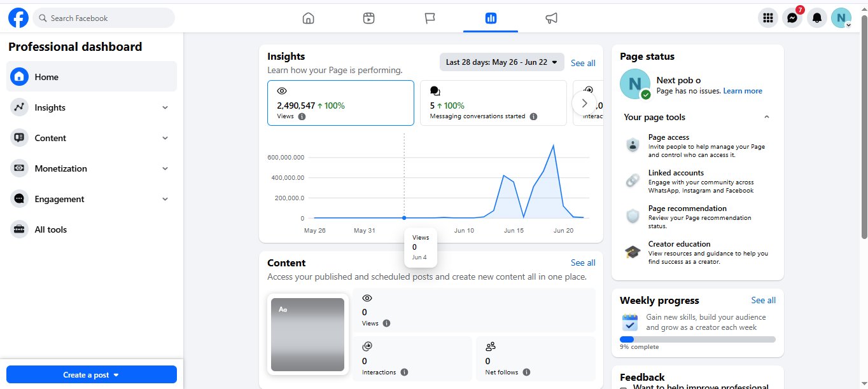Screen dimensions: 868x389
Task: Open the Last 28 days date range dropdown
Action: [502, 62]
